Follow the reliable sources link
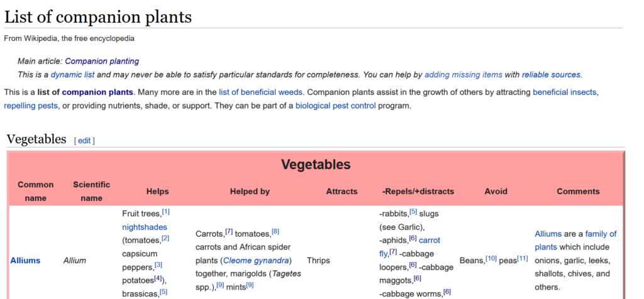This screenshot has width=644, height=299. tap(551, 74)
